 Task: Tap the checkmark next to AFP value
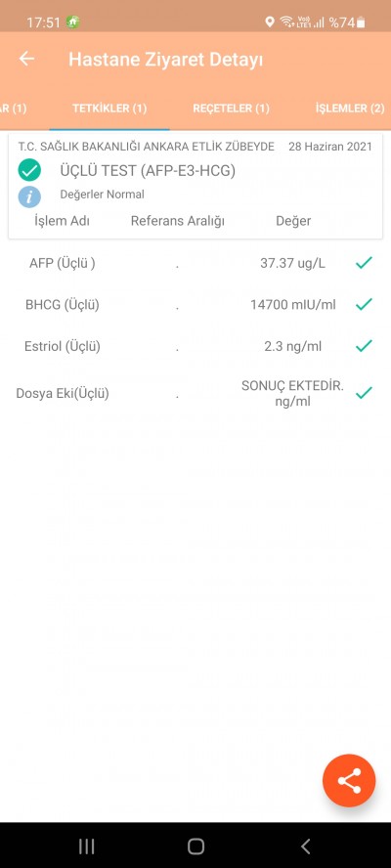coord(364,263)
